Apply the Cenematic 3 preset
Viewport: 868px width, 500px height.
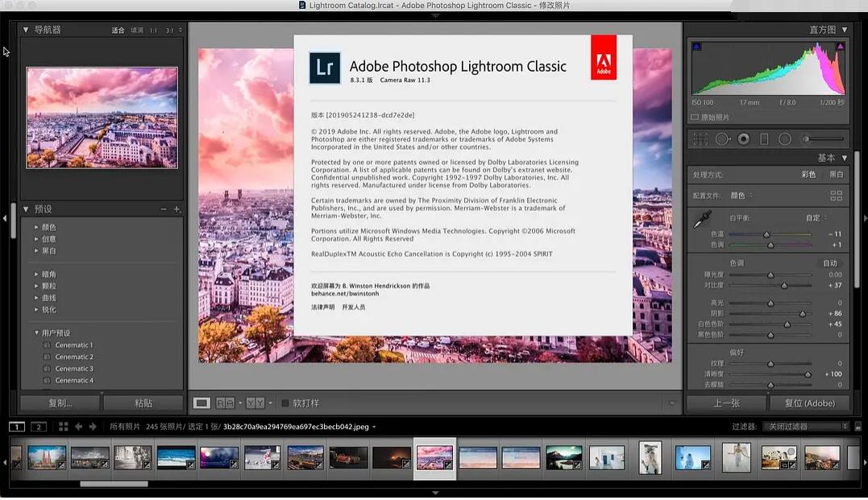(74, 369)
